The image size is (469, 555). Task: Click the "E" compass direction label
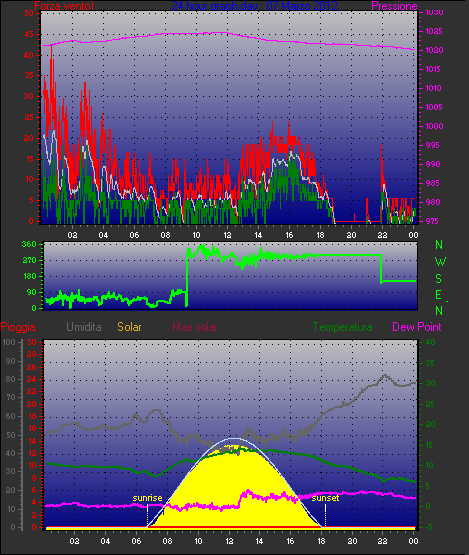[439, 295]
